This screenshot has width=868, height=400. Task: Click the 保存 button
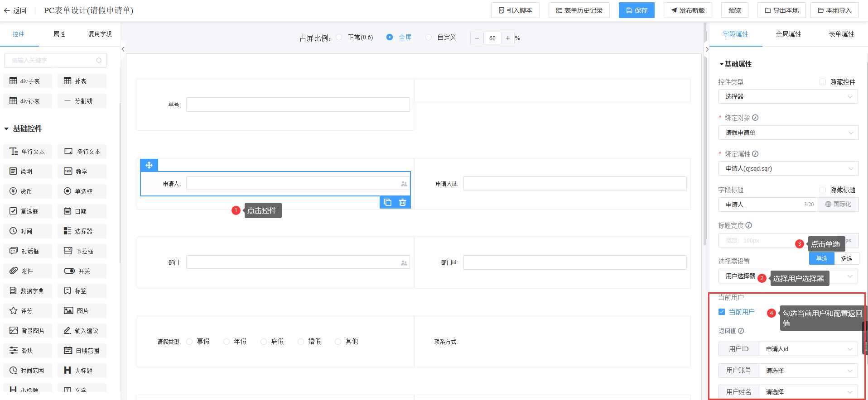point(637,10)
